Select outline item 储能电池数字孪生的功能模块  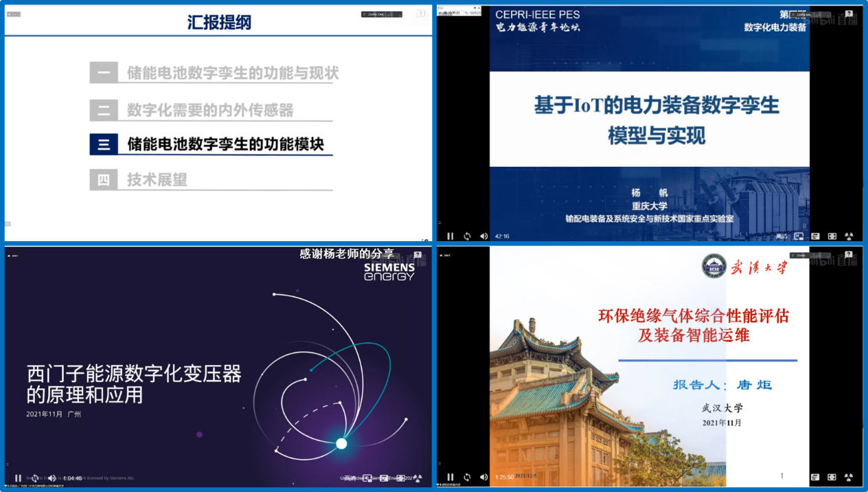(x=225, y=144)
